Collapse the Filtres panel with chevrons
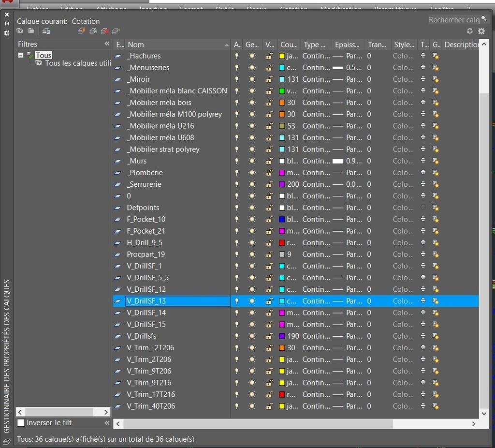This screenshot has width=495, height=448. point(107,44)
